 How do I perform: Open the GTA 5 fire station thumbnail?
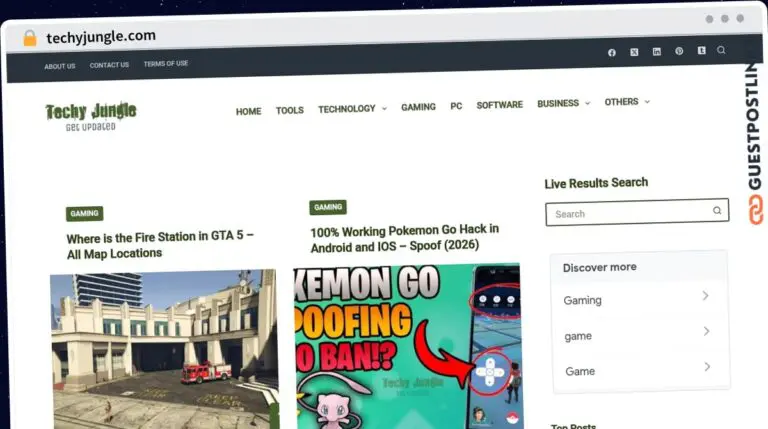coord(164,349)
